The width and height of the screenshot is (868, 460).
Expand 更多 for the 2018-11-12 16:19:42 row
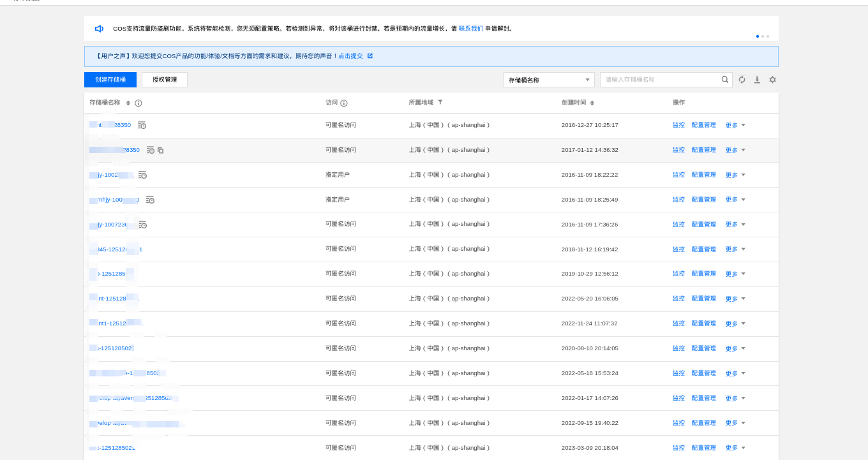(735, 249)
